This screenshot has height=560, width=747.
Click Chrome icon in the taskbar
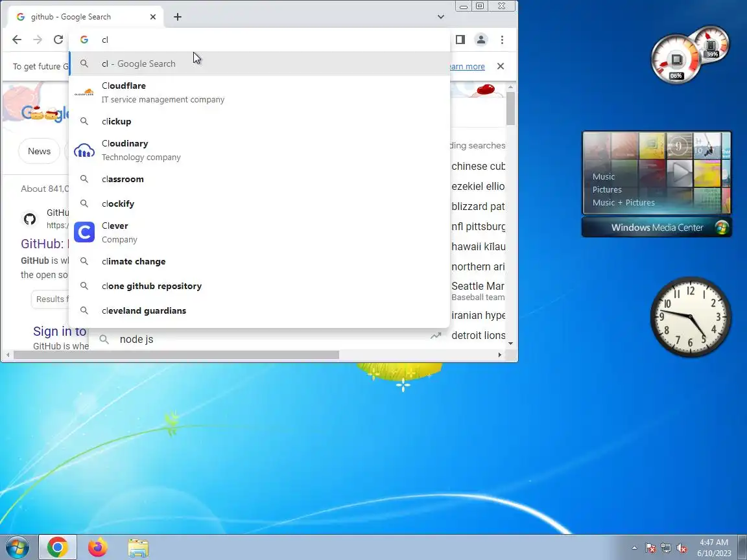coord(57,548)
